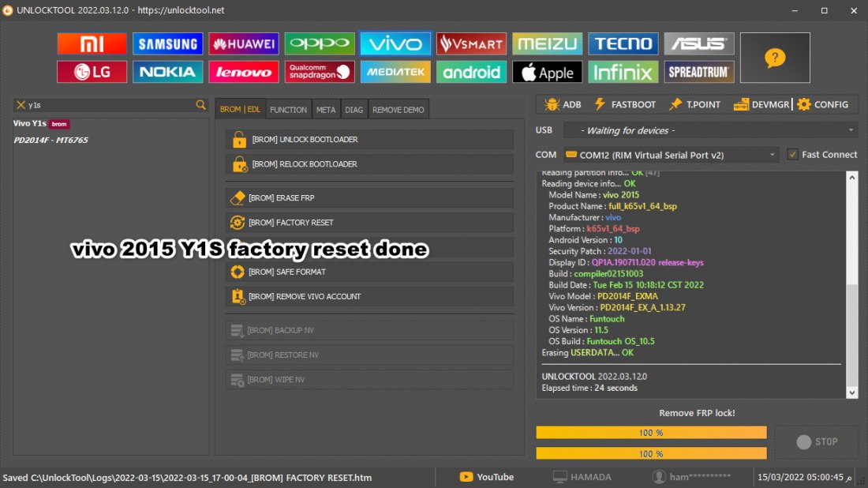Switch to the BROM | EDL tab
The width and height of the screenshot is (868, 488).
(240, 110)
